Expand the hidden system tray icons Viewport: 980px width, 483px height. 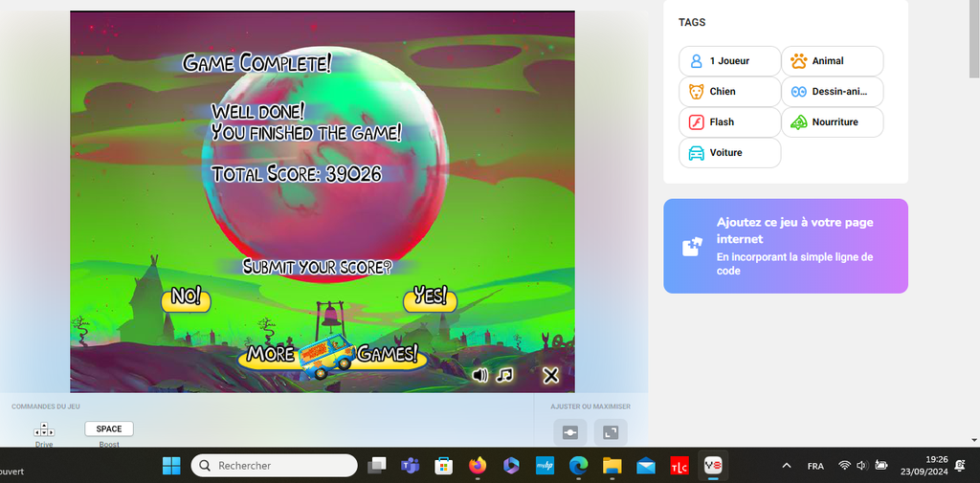coord(787,466)
